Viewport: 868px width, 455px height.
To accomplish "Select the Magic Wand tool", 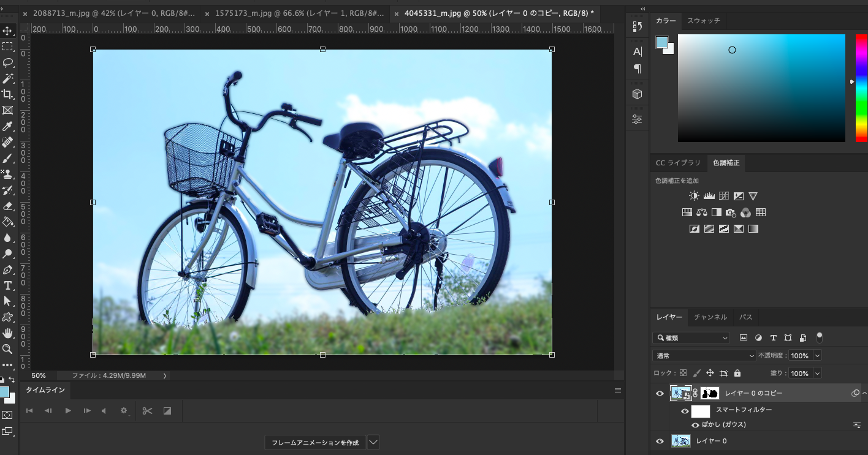I will [7, 78].
